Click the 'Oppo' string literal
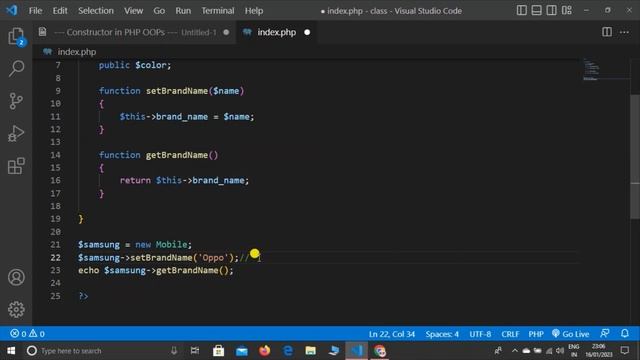This screenshot has height=360, width=640. 213,258
